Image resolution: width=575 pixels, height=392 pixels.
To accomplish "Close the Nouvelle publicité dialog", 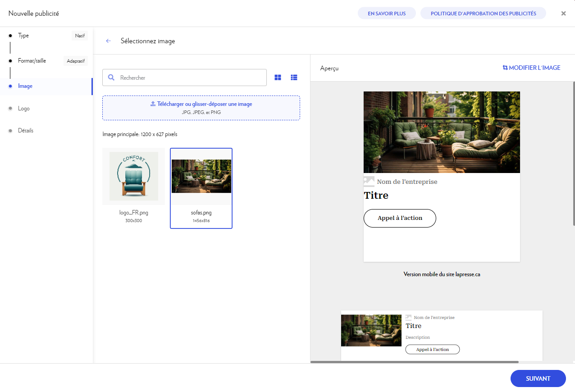I will click(563, 14).
